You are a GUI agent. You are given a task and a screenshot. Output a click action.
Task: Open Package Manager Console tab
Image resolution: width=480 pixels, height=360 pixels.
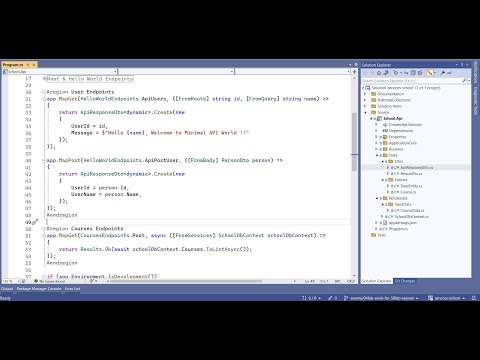coord(39,289)
